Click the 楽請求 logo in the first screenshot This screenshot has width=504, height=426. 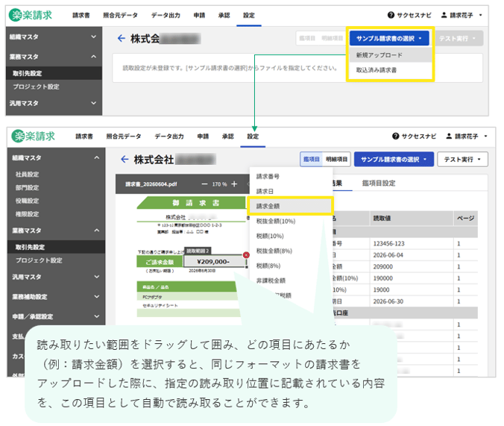click(x=31, y=15)
